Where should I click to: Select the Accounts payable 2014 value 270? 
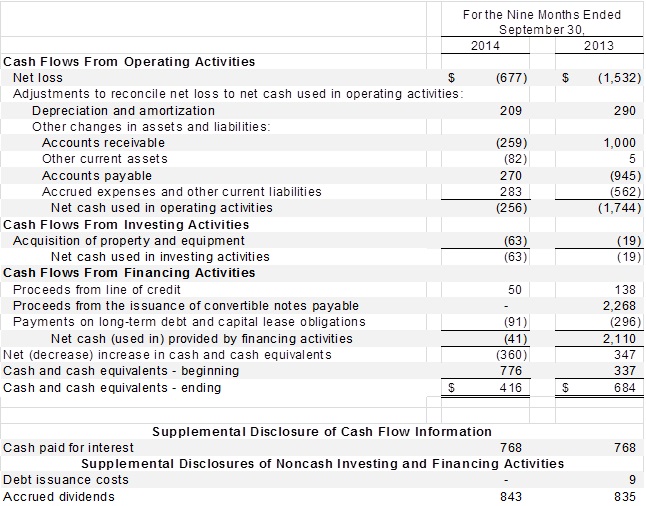(x=511, y=175)
